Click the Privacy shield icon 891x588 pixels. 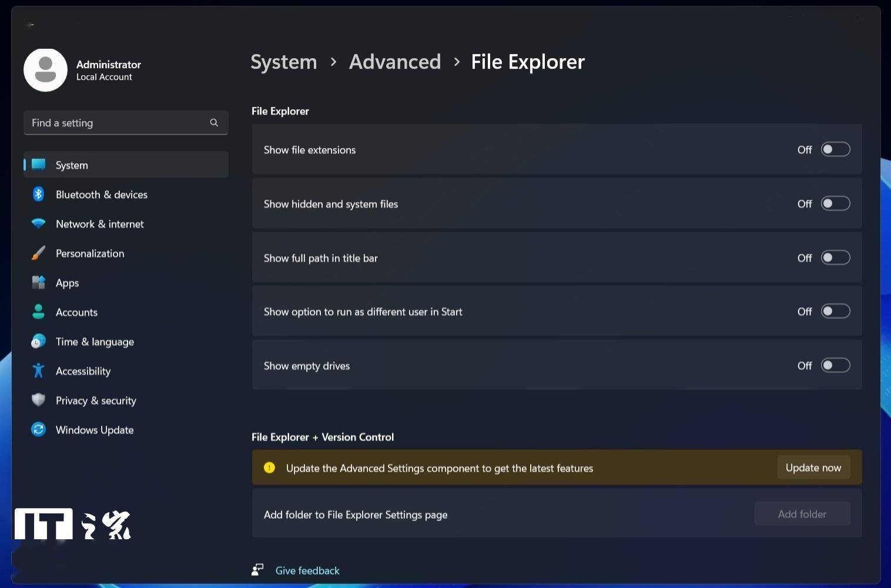coord(38,400)
